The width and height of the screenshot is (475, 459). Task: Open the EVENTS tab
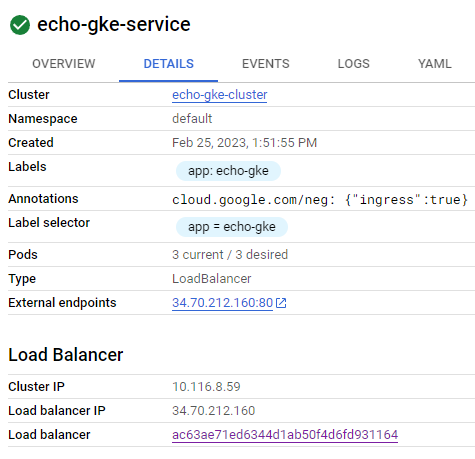pyautogui.click(x=266, y=64)
